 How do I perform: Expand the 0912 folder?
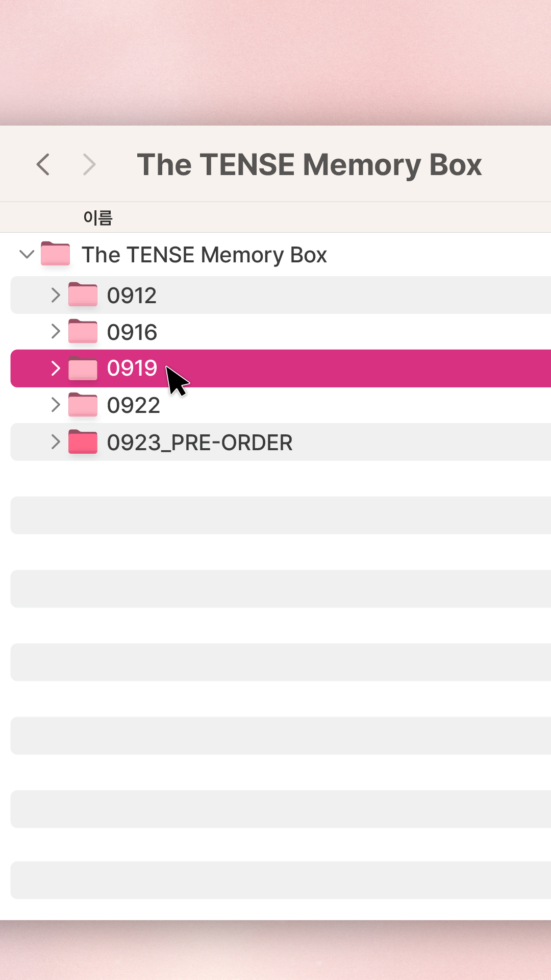click(56, 295)
